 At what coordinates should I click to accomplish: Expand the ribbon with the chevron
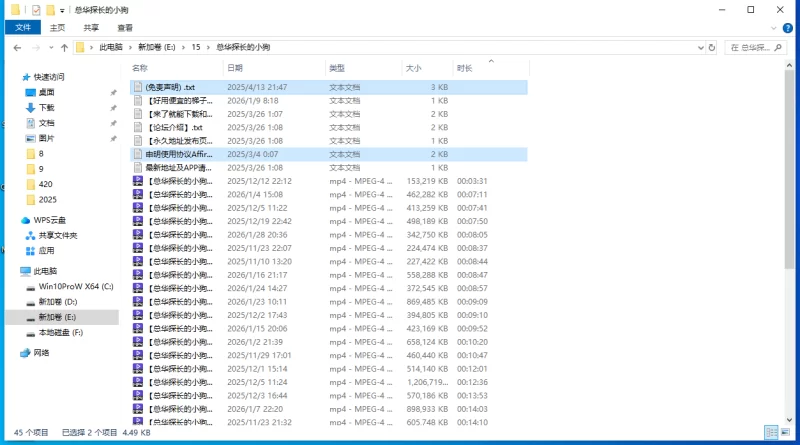(x=774, y=28)
